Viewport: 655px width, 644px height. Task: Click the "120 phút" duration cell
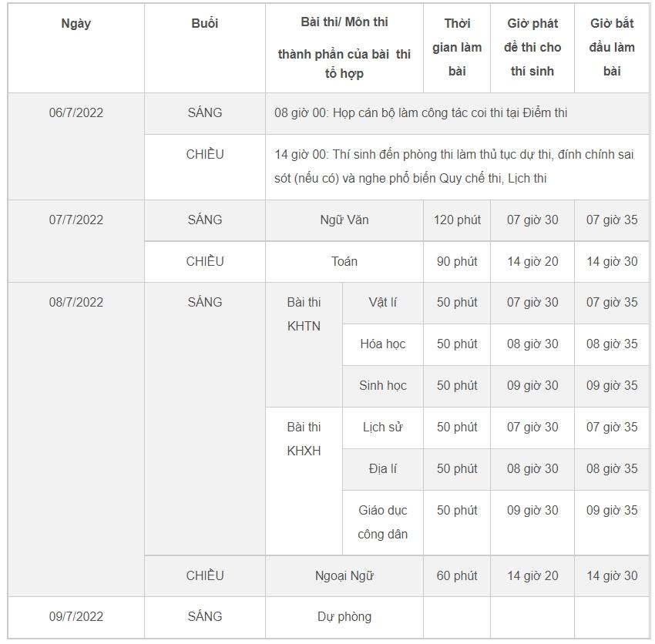456,220
